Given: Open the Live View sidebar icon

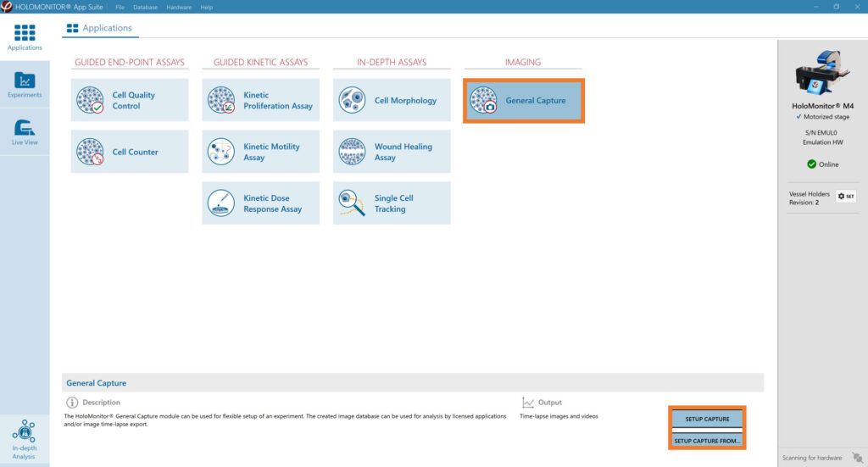Looking at the screenshot, I should [x=25, y=128].
